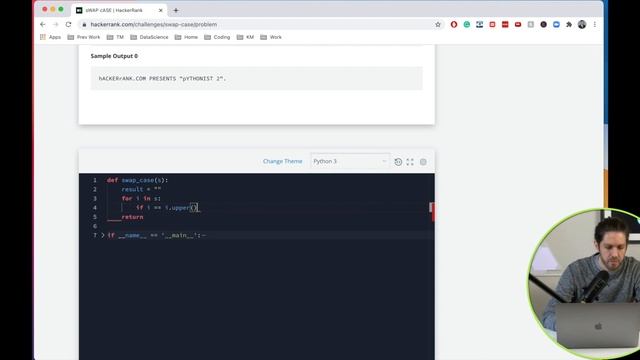Open the Prev Work bookmark folder
Image resolution: width=640 pixels, height=360 pixels.
pos(84,37)
